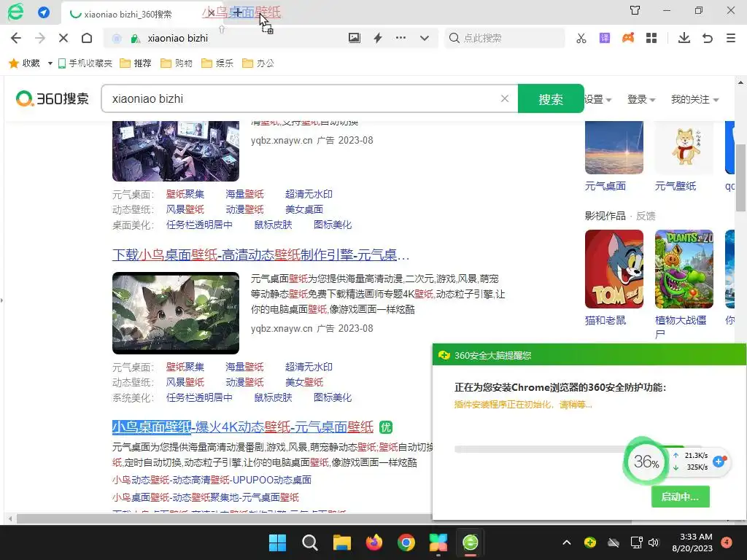The image size is (747, 560).
Task: Click the image mode icon in address bar
Action: (x=354, y=38)
